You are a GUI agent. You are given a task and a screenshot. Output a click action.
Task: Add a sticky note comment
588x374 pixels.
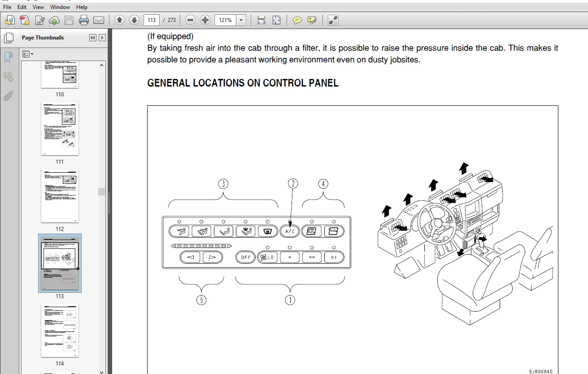pos(297,20)
